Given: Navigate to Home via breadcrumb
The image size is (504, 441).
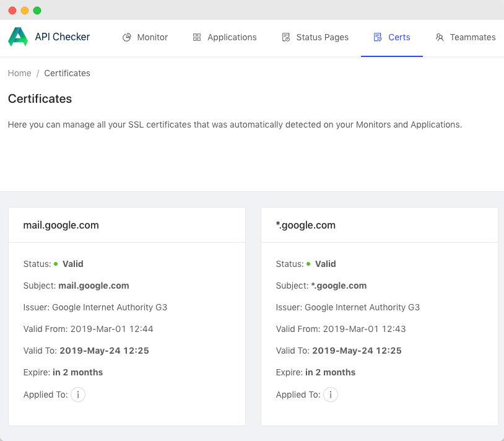Looking at the screenshot, I should 19,73.
